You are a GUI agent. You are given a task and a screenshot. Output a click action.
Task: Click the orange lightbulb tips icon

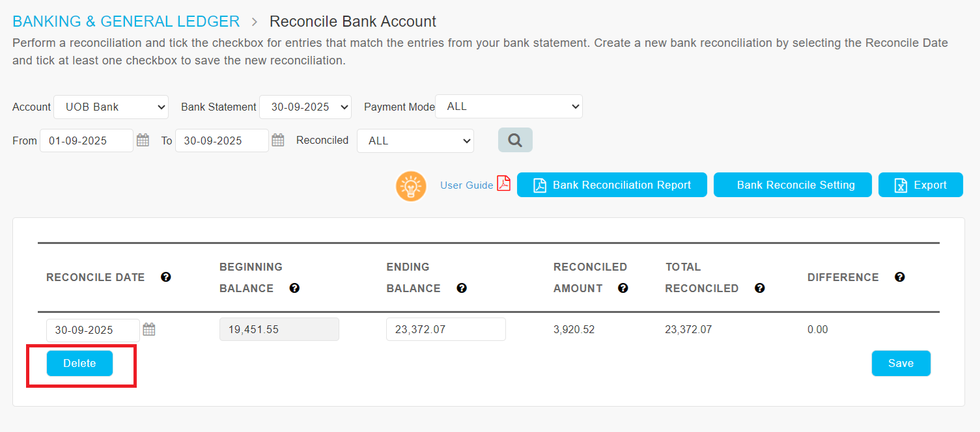[411, 186]
